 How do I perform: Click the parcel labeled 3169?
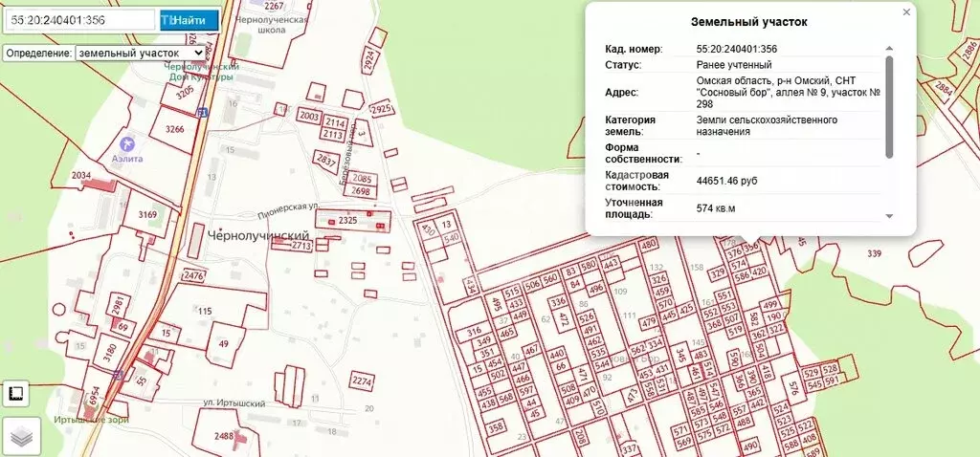coord(147,214)
